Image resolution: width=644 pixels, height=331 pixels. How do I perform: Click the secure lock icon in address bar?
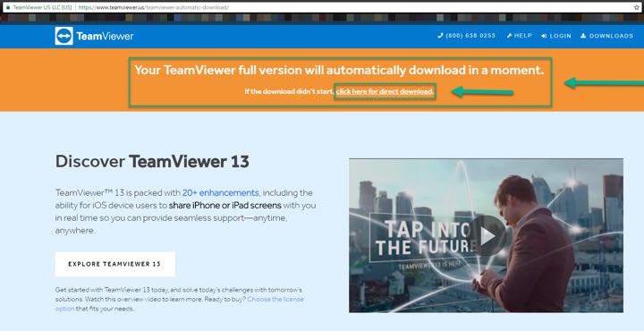(7, 7)
